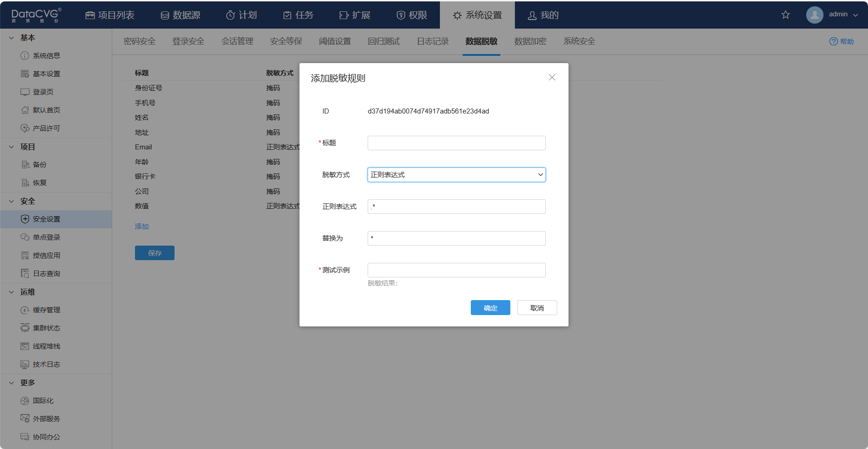Focus the 替换为 input field
Image resolution: width=868 pixels, height=449 pixels.
[456, 238]
